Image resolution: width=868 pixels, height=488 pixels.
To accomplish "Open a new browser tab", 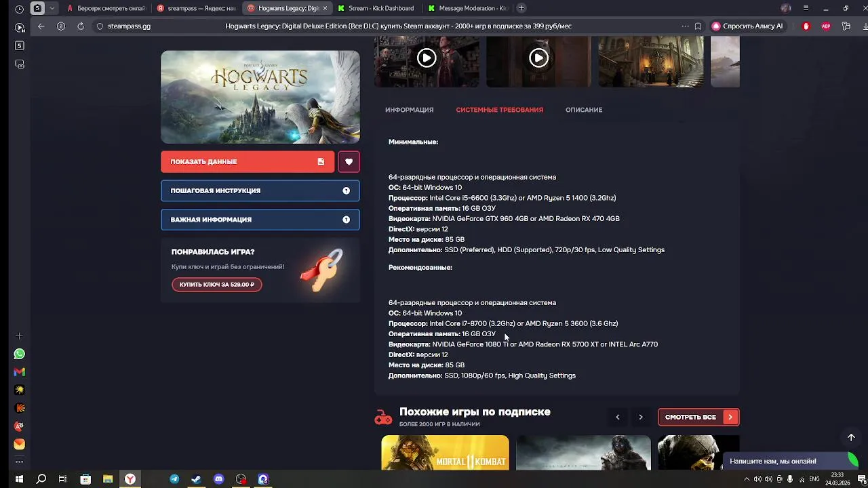I will pos(521,8).
